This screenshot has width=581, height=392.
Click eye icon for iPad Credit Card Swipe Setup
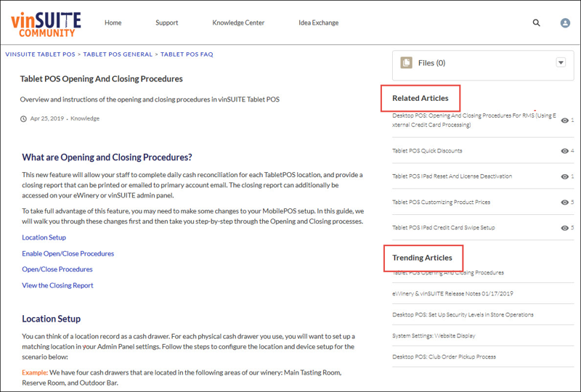564,228
